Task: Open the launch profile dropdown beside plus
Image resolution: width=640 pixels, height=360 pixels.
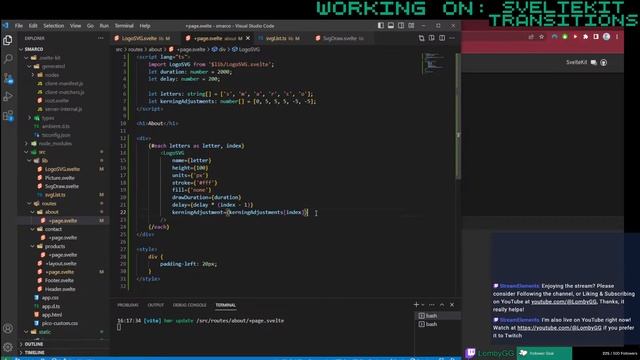Action: [422, 304]
